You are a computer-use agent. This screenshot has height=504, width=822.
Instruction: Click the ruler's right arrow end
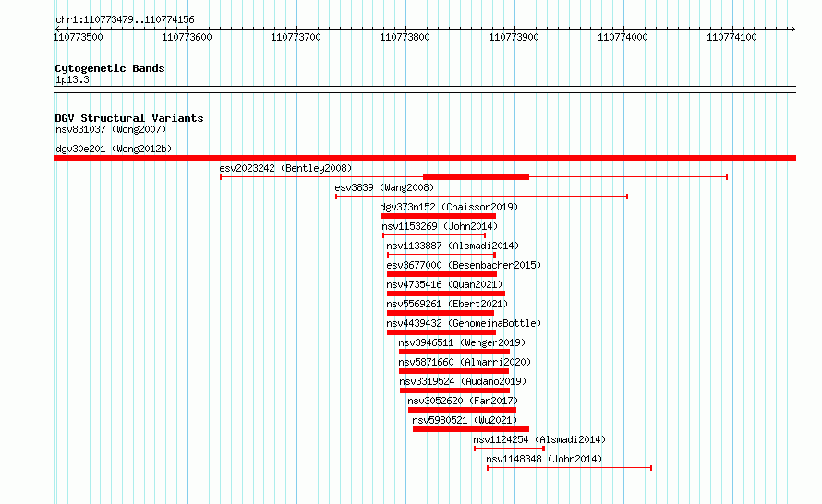click(793, 29)
